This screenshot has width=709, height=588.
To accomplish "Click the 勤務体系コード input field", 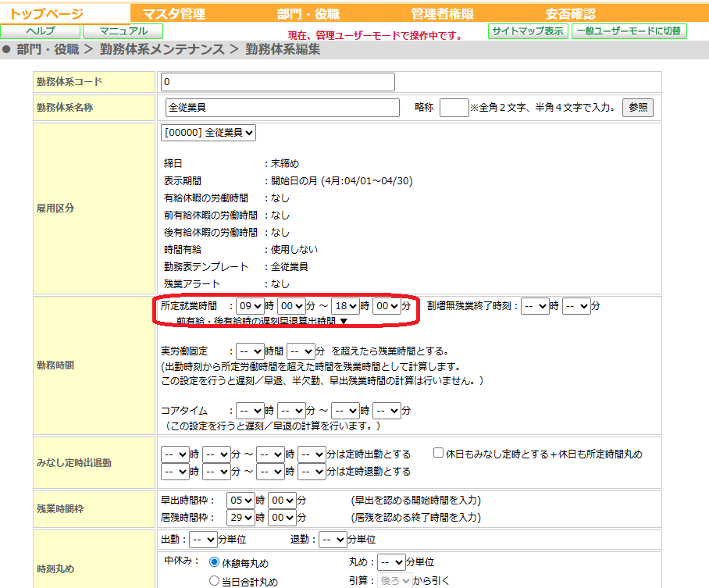I will (277, 82).
